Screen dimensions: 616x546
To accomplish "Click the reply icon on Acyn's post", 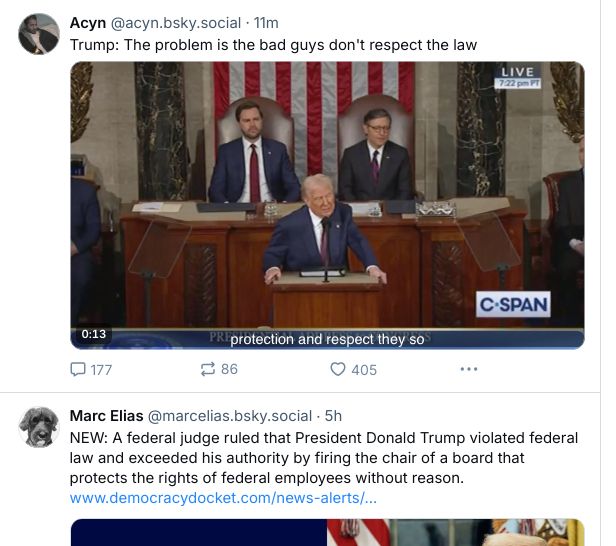I will pos(78,369).
